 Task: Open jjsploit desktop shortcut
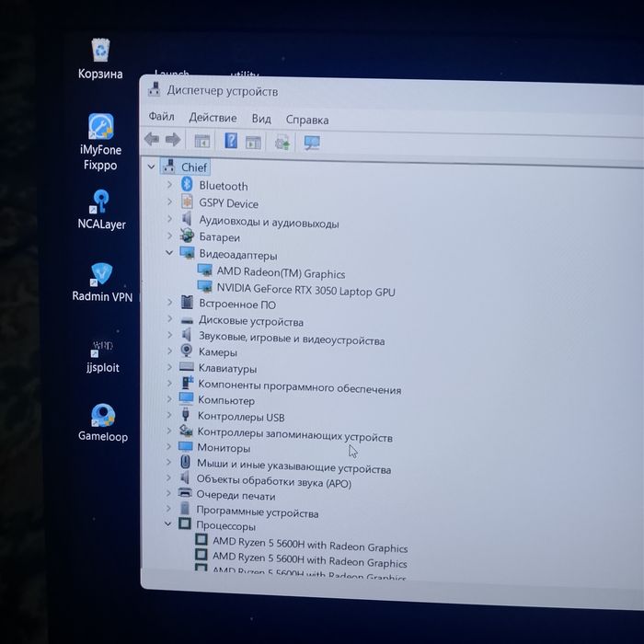click(102, 356)
